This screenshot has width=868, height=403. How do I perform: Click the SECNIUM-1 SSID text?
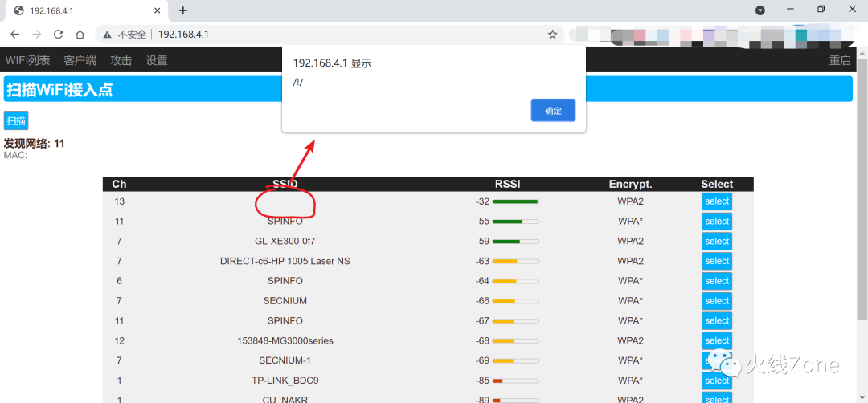pos(285,360)
